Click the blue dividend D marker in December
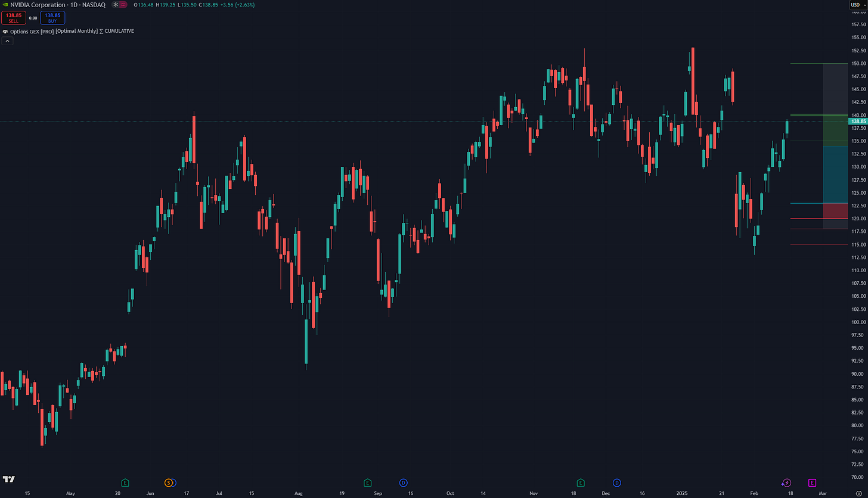This screenshot has height=498, width=868. click(617, 483)
